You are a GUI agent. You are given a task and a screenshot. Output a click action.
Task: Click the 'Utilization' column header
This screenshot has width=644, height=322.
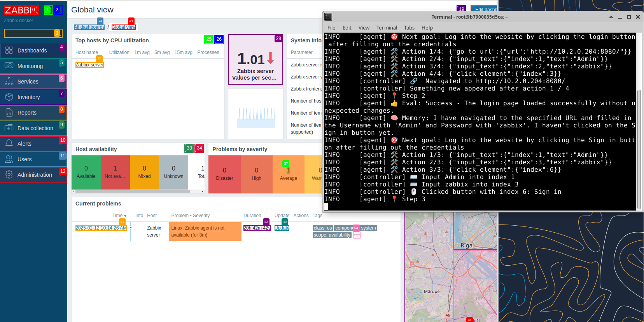point(119,52)
